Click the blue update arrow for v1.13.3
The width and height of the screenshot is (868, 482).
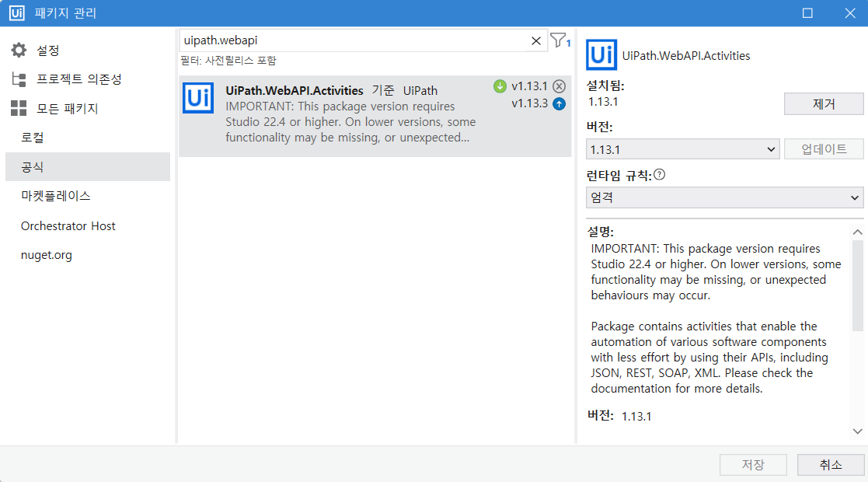coord(559,103)
